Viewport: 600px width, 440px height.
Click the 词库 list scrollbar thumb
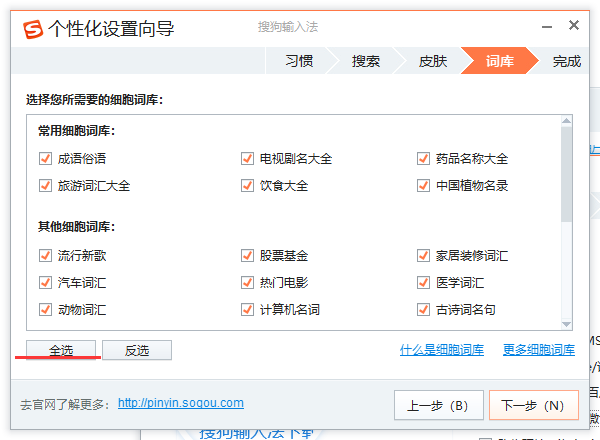click(566, 174)
